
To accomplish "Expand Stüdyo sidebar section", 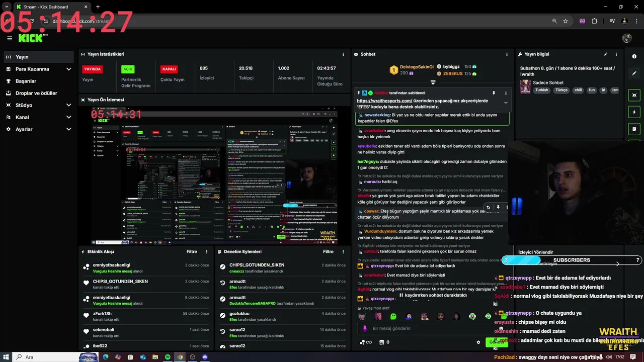I will tap(39, 105).
